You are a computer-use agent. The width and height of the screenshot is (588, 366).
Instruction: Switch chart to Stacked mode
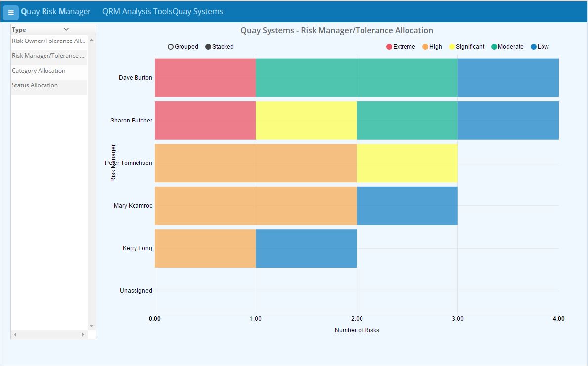tap(220, 47)
